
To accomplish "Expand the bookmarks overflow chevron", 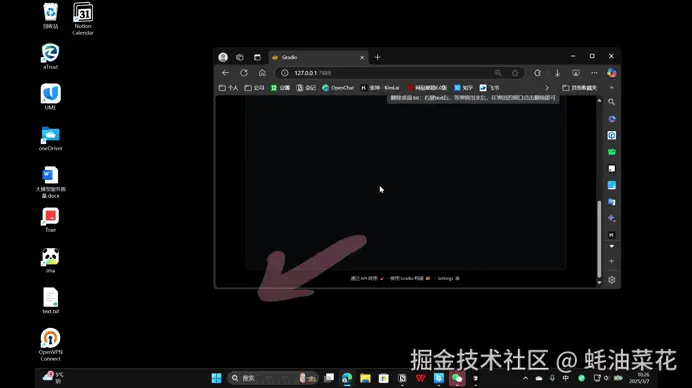I will click(547, 88).
